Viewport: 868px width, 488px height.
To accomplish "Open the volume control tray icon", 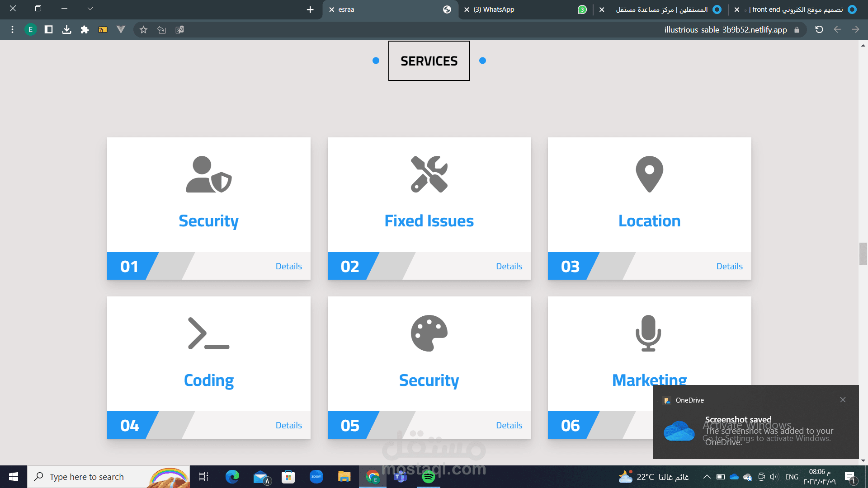I will (774, 477).
